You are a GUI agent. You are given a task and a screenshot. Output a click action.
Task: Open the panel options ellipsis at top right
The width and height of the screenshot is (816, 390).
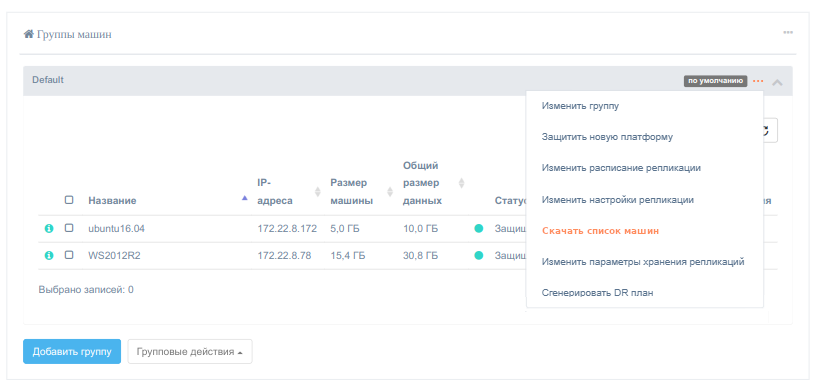coord(788,33)
